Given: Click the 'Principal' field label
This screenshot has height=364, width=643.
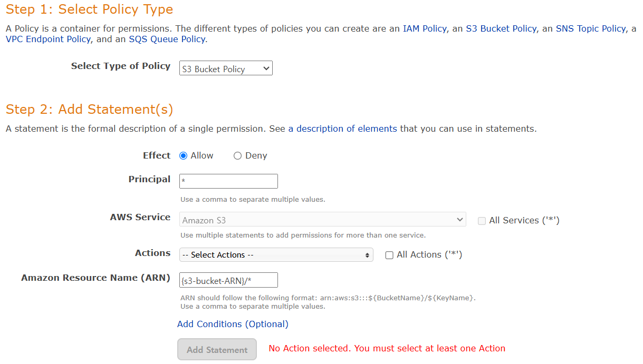Looking at the screenshot, I should tap(149, 179).
